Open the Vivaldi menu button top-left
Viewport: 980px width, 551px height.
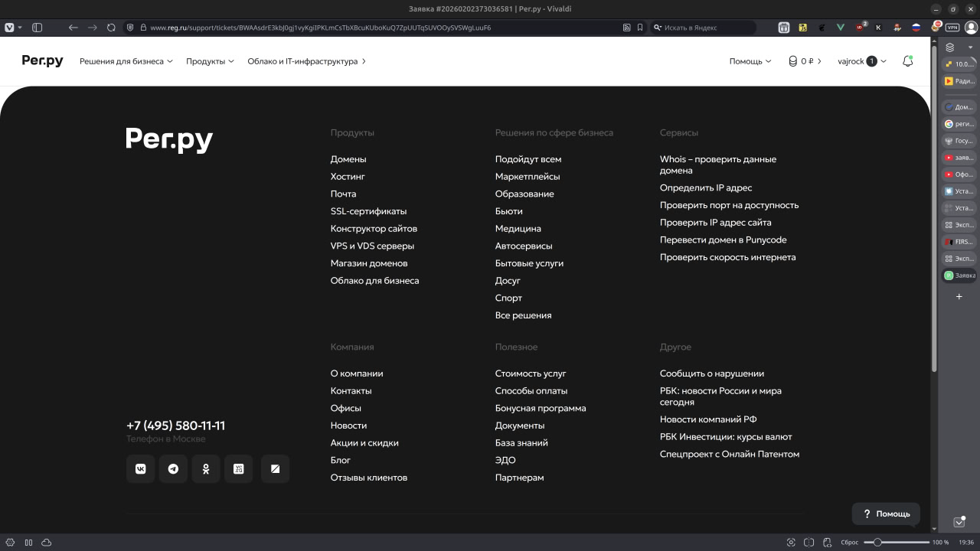(x=9, y=27)
